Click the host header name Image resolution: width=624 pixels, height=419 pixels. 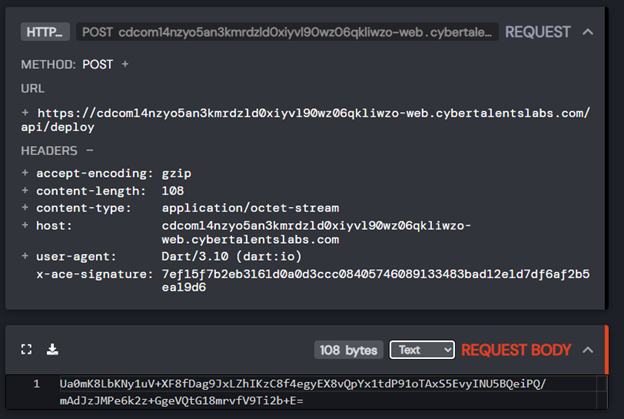[54, 226]
